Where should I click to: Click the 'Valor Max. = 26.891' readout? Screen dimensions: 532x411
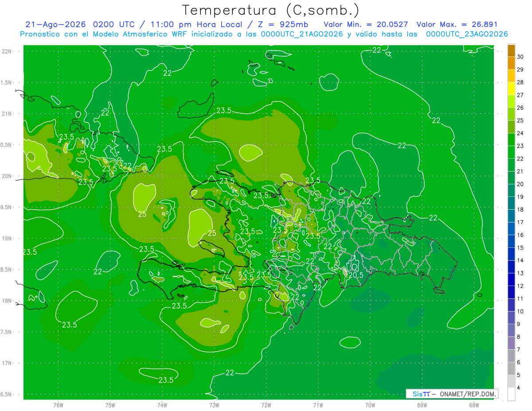coord(457,24)
